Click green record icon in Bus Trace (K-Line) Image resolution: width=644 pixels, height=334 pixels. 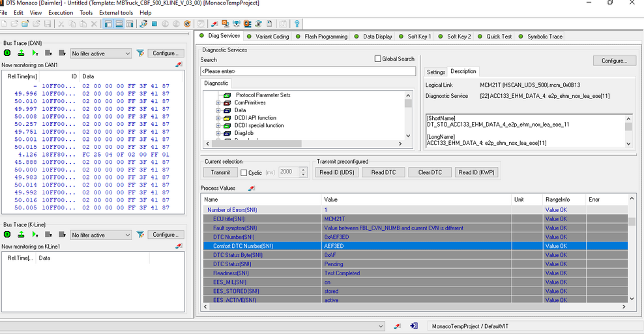(x=7, y=234)
